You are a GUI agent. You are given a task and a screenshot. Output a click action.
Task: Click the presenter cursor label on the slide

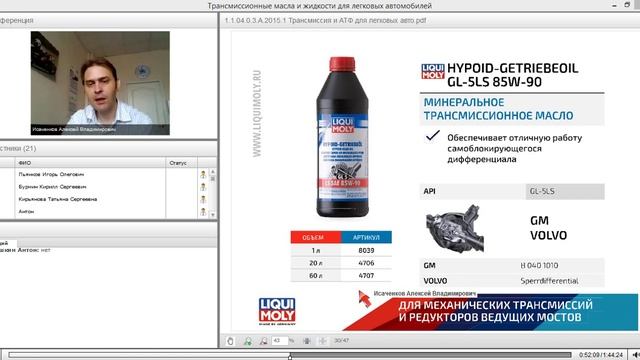click(x=424, y=293)
